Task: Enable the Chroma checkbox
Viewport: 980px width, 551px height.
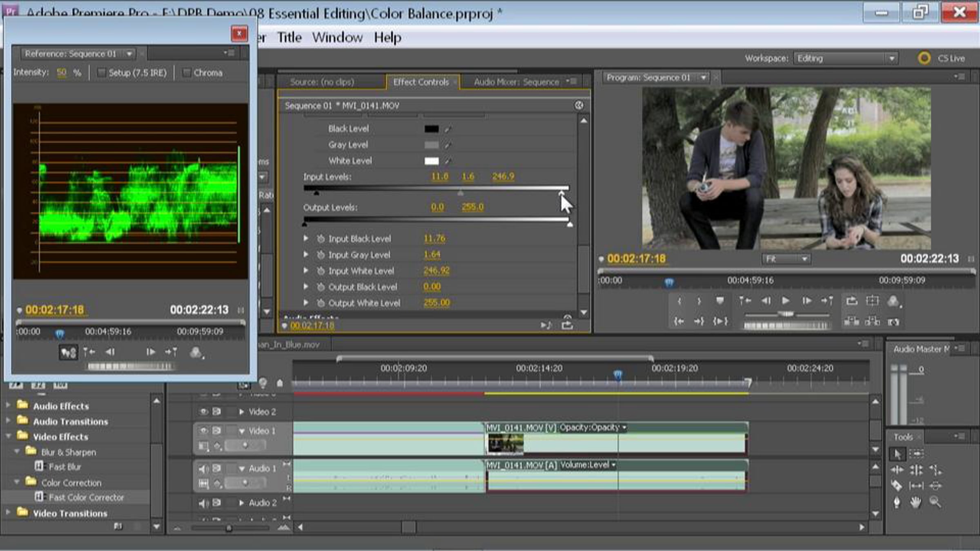Action: 187,73
